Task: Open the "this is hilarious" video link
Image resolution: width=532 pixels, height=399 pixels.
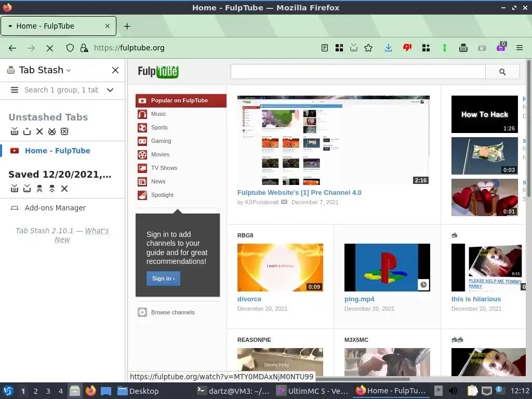Action: pyautogui.click(x=476, y=299)
